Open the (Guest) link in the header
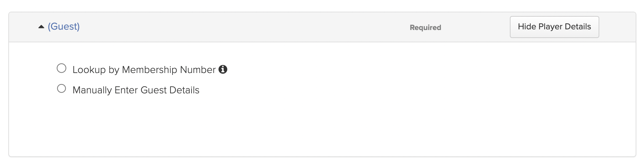 [64, 26]
